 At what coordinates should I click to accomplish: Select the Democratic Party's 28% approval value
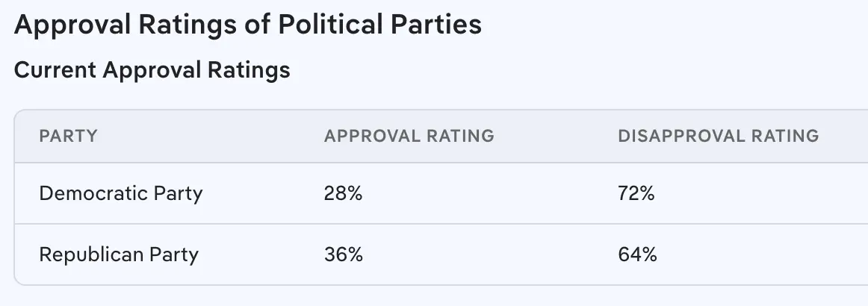(x=343, y=194)
